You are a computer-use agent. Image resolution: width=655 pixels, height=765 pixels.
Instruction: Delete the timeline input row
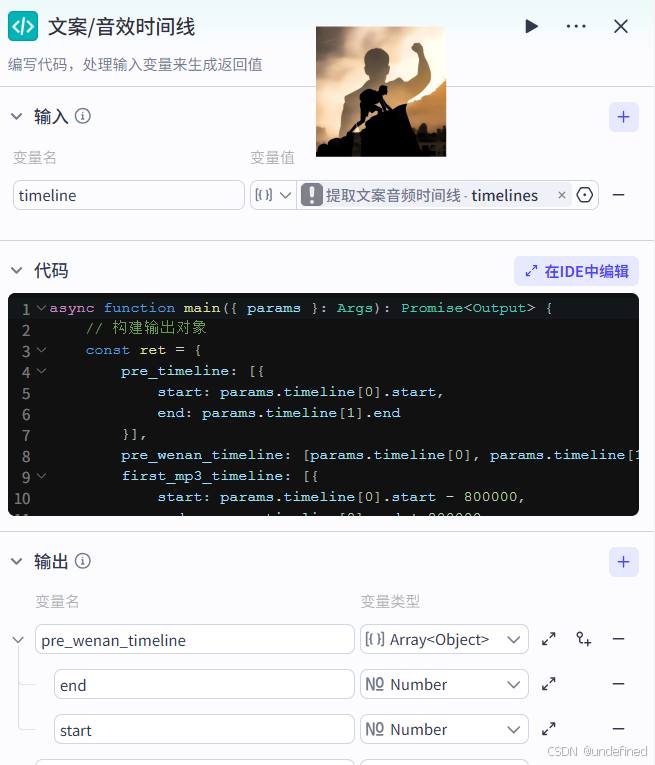tap(618, 195)
